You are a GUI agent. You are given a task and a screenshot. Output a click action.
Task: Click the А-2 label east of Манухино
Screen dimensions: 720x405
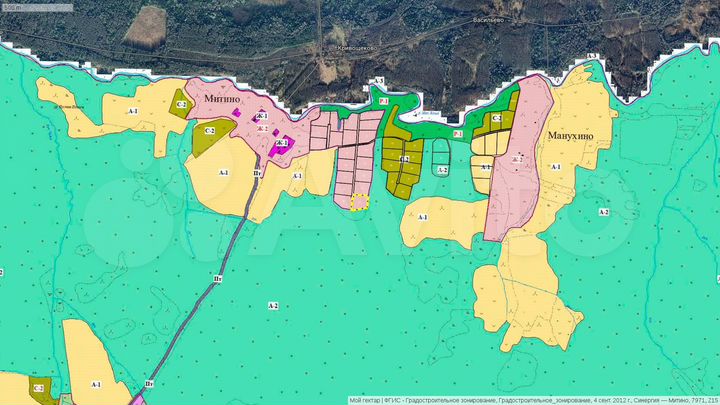(603, 213)
